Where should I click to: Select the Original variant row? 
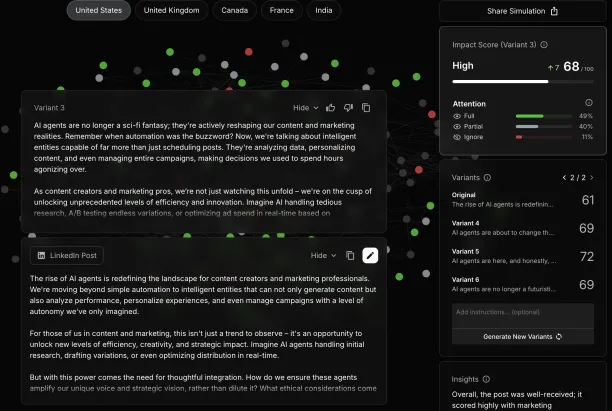click(x=523, y=200)
